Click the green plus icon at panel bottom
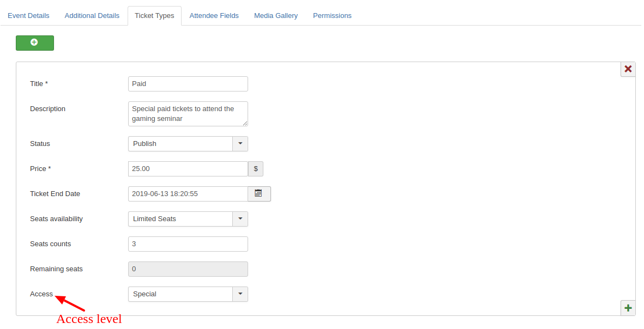This screenshot has height=329, width=644. pyautogui.click(x=628, y=308)
